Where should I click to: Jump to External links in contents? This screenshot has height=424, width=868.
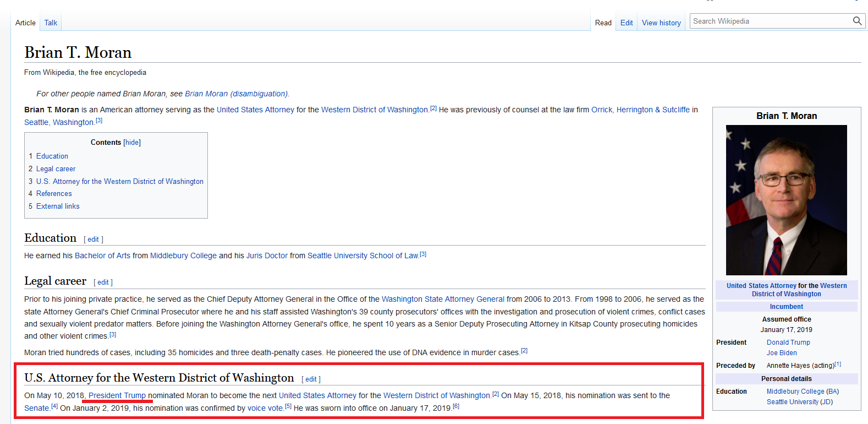click(x=58, y=206)
